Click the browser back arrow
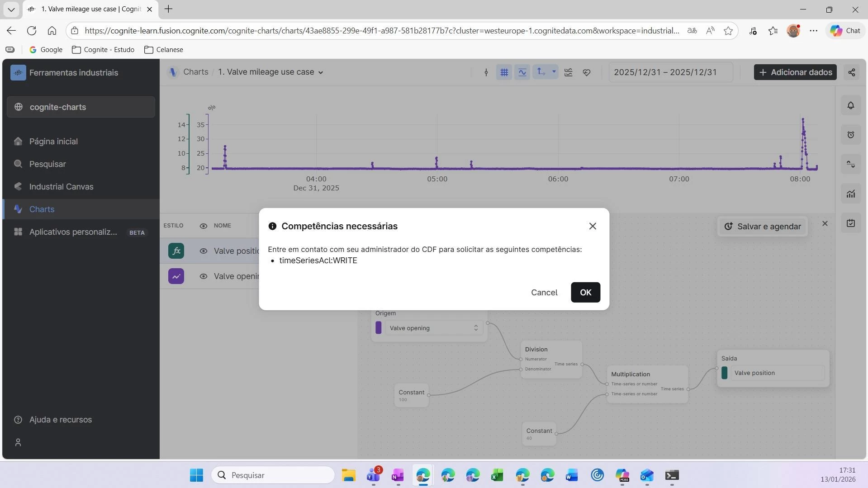Image resolution: width=868 pixels, height=488 pixels. [x=11, y=31]
